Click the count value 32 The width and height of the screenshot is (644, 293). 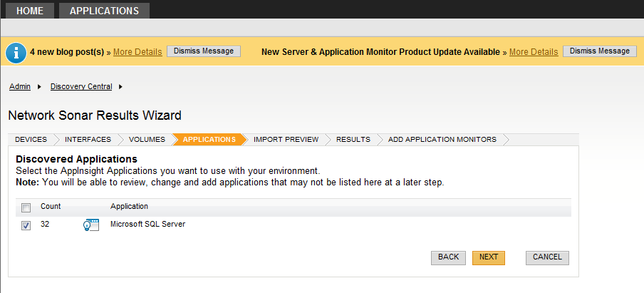point(45,225)
